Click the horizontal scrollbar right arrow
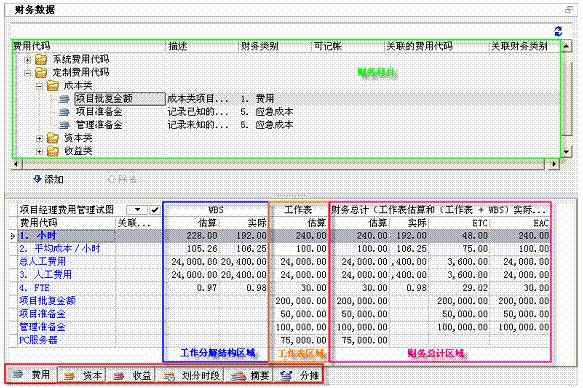 (554, 164)
